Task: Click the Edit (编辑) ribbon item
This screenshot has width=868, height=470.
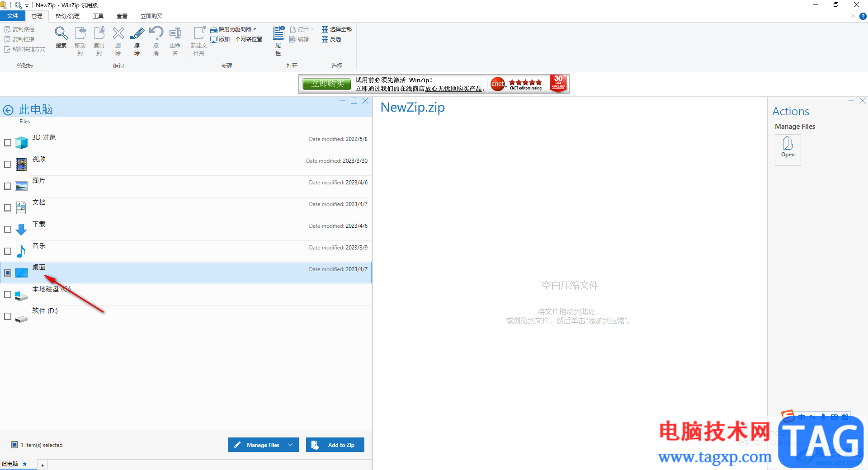Action: coord(299,39)
